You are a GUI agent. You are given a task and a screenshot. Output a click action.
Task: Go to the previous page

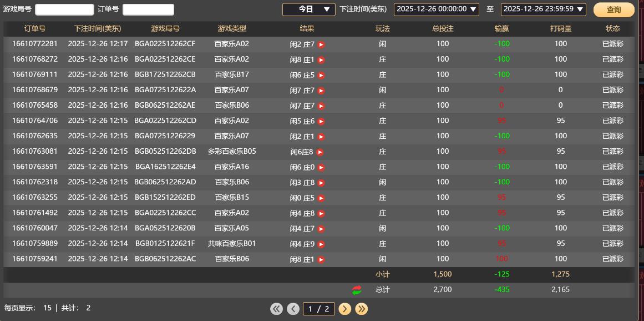point(293,309)
